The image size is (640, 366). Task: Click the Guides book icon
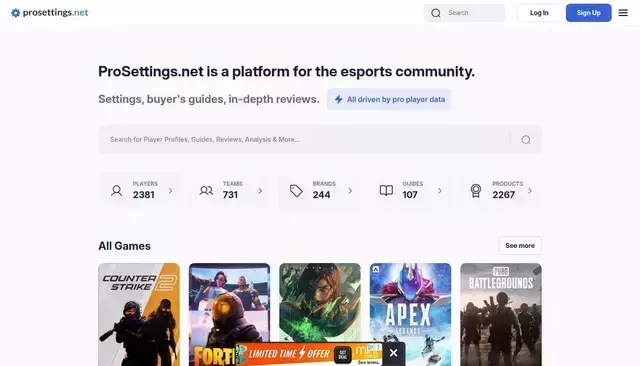(x=386, y=191)
